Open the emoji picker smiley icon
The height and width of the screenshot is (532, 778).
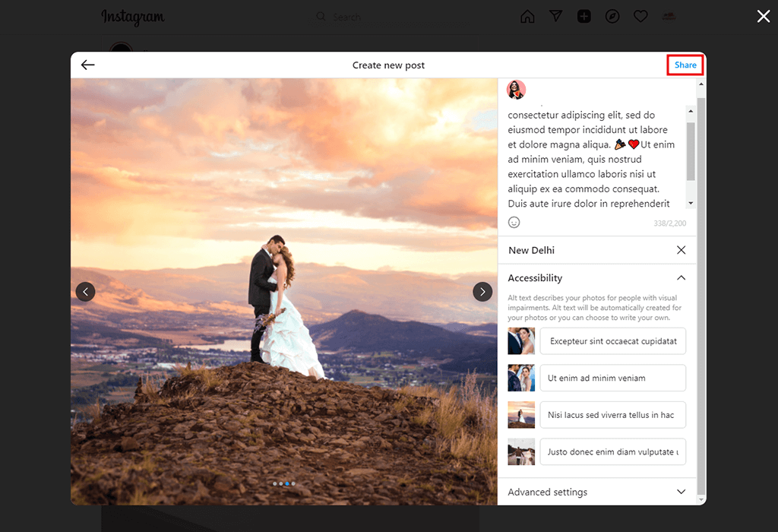coord(514,223)
